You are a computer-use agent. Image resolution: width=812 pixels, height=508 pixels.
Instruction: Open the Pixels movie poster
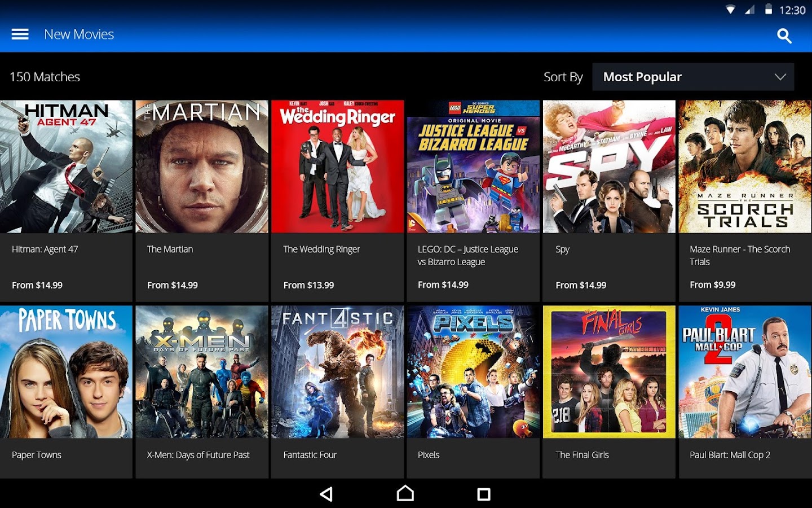[474, 372]
